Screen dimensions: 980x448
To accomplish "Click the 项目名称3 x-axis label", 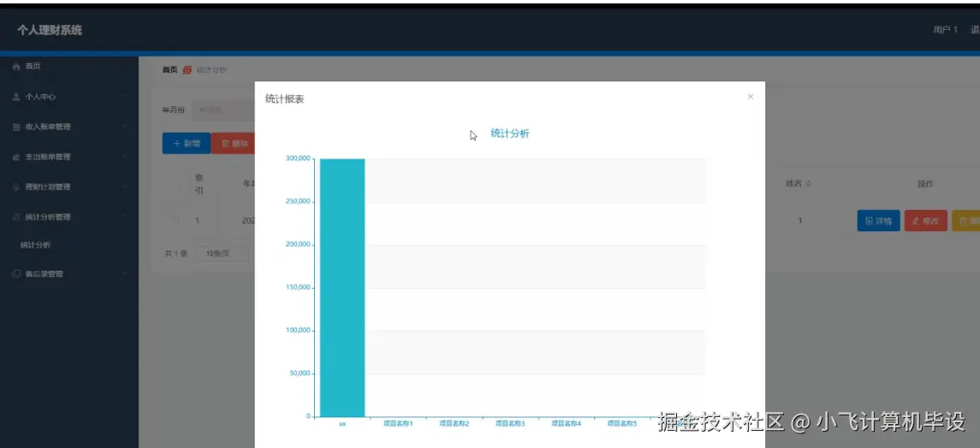I will pos(510,424).
